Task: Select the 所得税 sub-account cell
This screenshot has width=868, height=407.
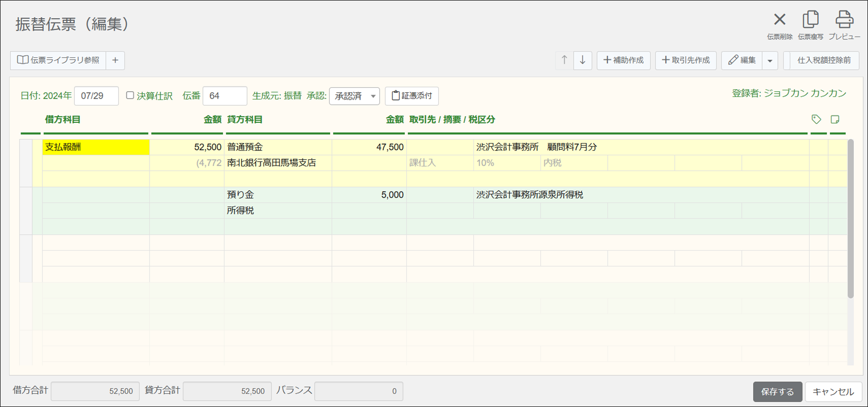Action: click(x=278, y=211)
